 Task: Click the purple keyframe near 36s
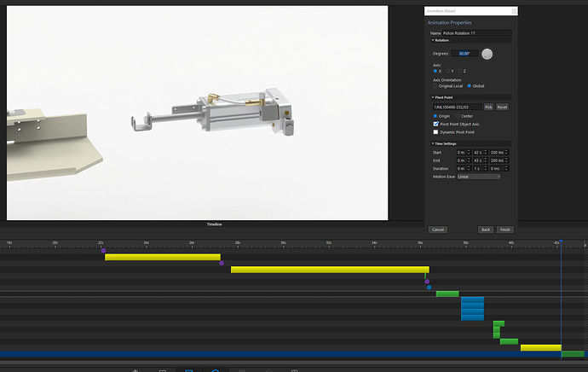[427, 282]
